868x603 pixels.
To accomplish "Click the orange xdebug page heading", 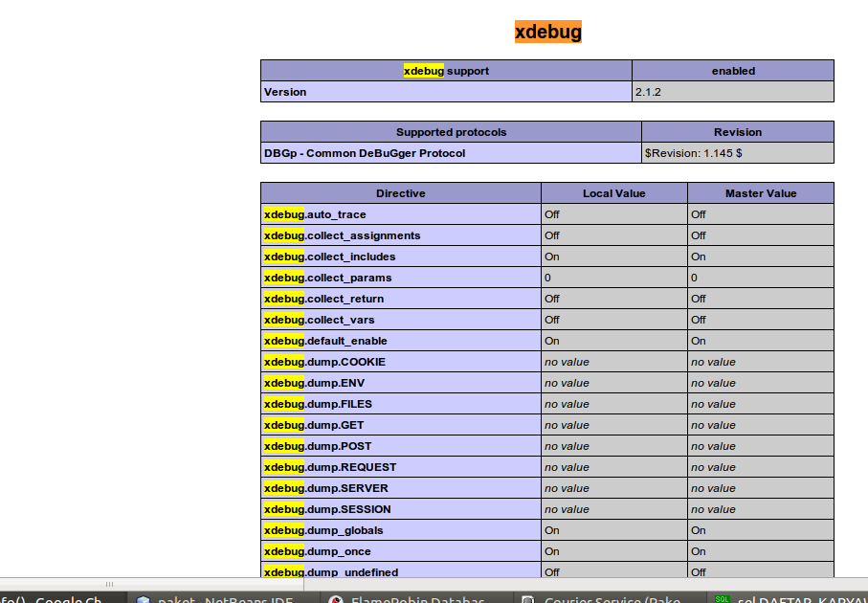I will (x=548, y=32).
